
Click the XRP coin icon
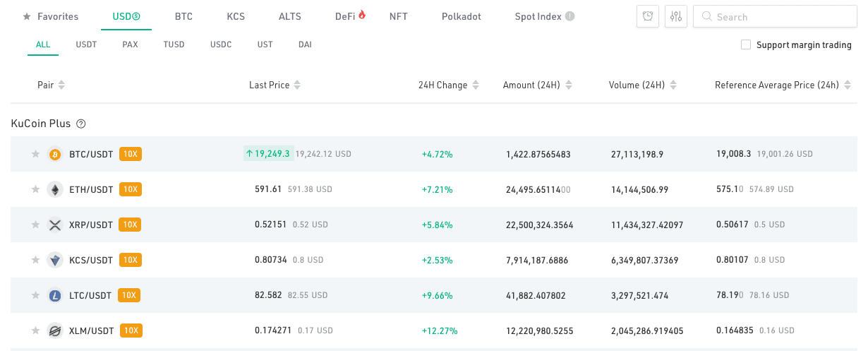[54, 225]
